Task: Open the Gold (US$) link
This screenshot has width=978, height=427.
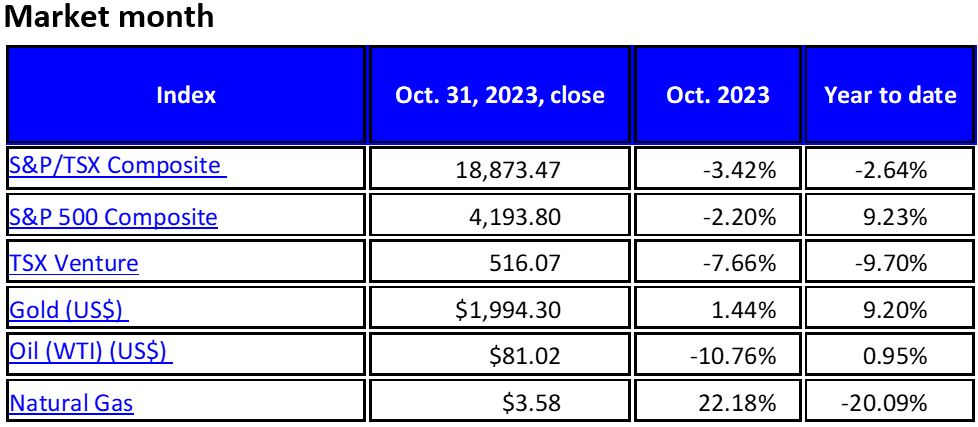Action: click(x=68, y=310)
